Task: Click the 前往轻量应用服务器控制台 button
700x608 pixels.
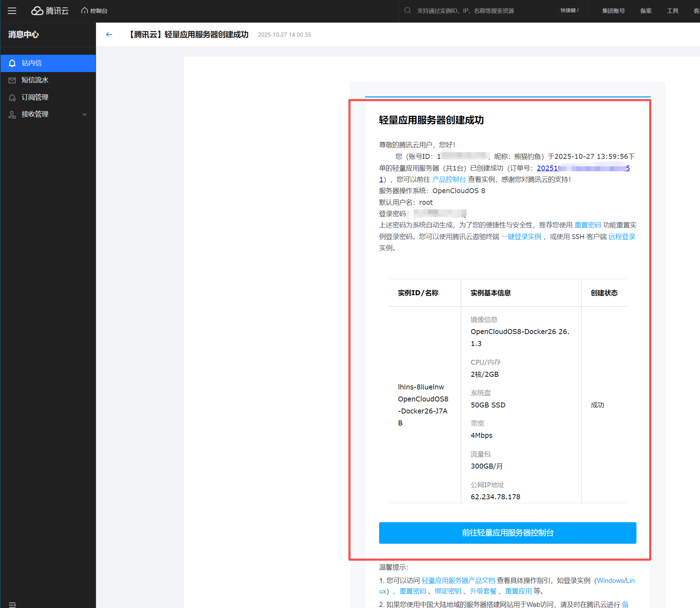Action: [x=507, y=532]
